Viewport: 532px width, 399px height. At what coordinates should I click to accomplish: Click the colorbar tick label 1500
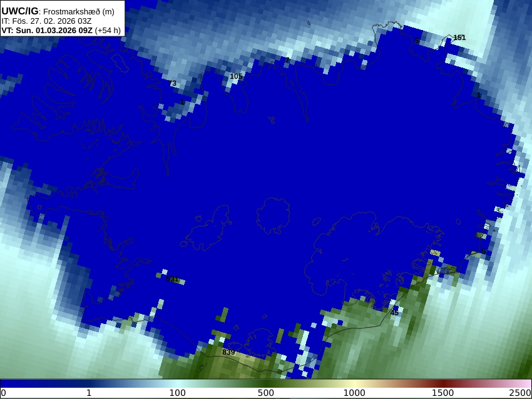pyautogui.click(x=442, y=393)
